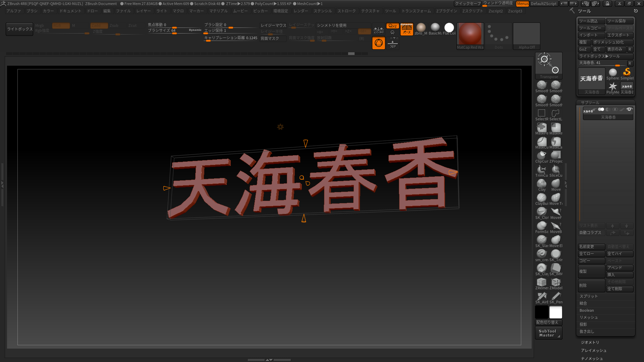The width and height of the screenshot is (644, 362).
Task: Expand the スプリット subtool section
Action: [589, 296]
